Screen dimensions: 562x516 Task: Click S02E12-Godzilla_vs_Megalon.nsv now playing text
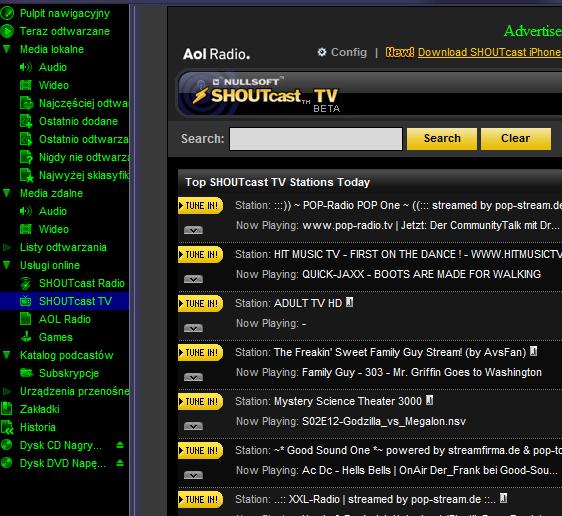click(x=384, y=421)
